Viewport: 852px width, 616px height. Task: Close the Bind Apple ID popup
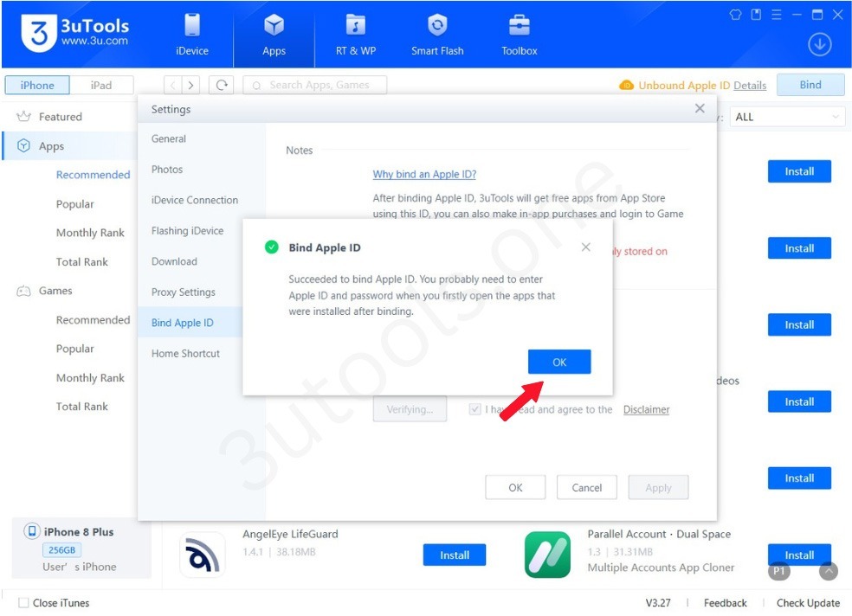(586, 247)
